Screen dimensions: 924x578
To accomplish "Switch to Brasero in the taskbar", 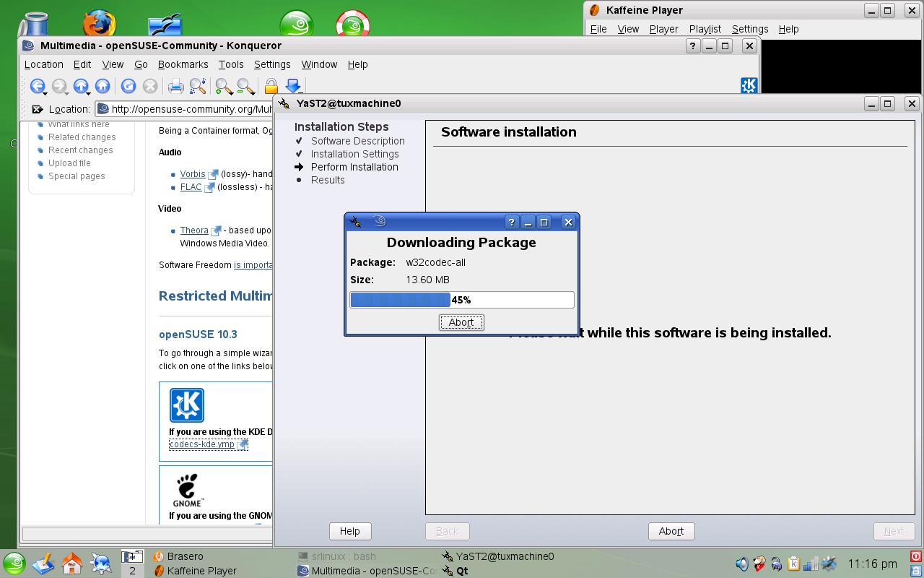I will click(x=178, y=556).
